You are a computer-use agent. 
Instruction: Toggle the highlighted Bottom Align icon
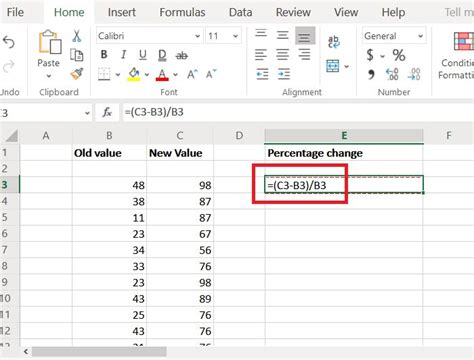click(305, 36)
